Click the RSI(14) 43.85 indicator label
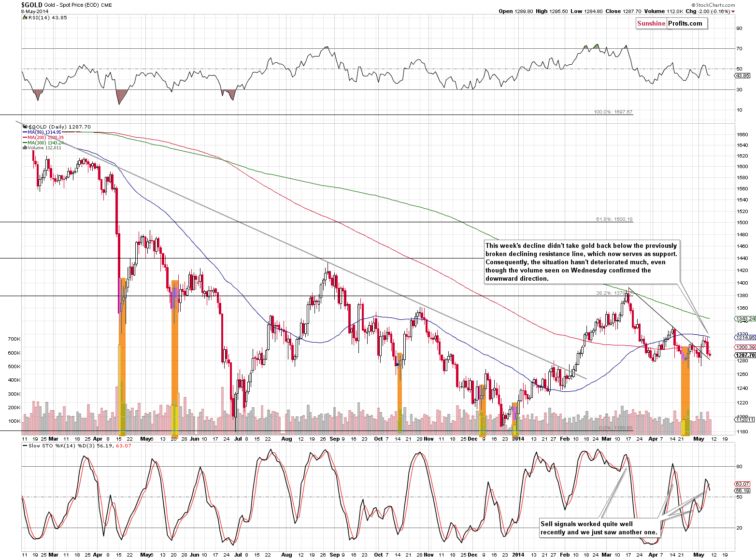Screen dimensions: 756x559 47,17
